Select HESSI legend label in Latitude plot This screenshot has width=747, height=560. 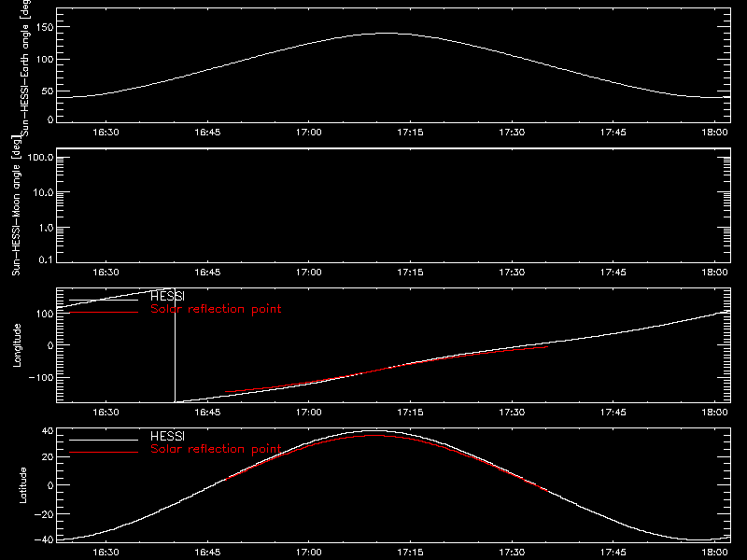tap(167, 436)
